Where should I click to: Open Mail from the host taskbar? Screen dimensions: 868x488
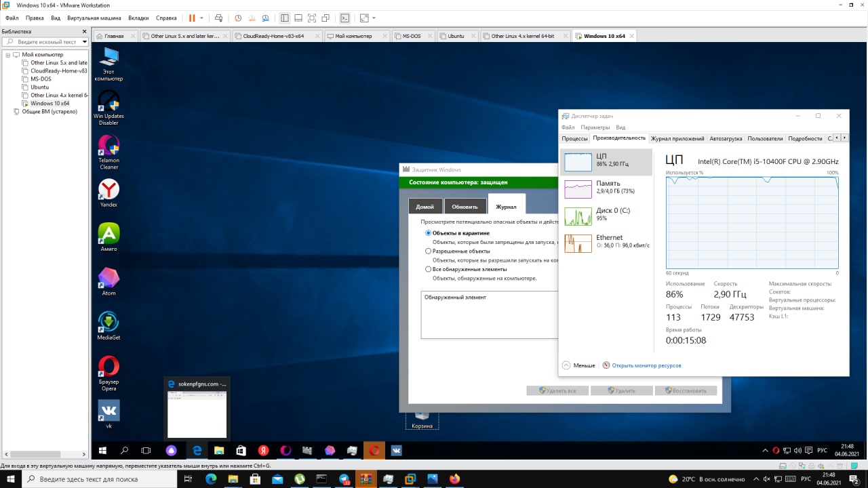[x=277, y=479]
